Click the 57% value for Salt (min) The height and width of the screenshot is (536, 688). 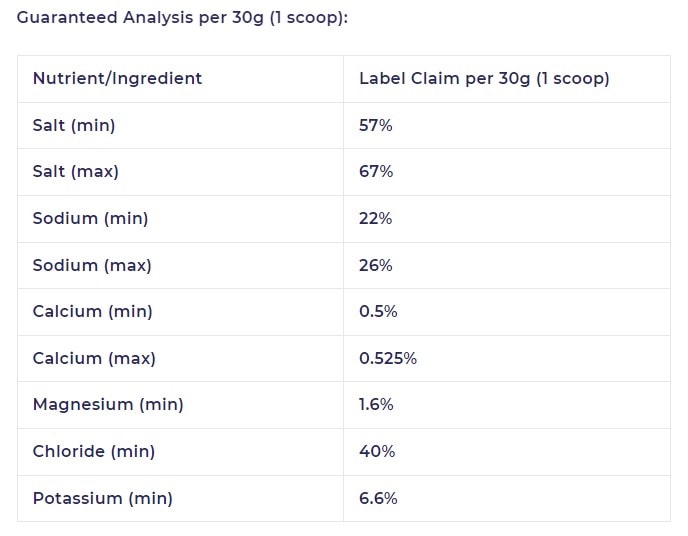pyautogui.click(x=376, y=125)
